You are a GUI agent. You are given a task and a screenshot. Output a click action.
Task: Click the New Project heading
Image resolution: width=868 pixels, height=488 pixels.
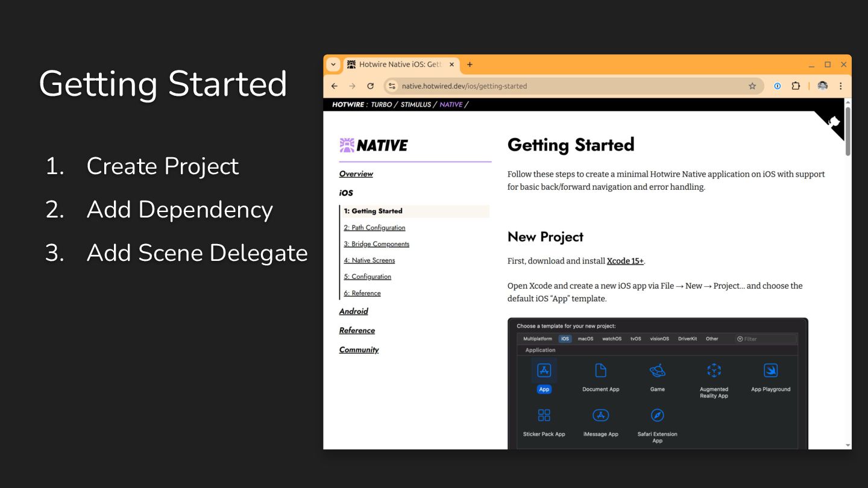click(x=545, y=237)
